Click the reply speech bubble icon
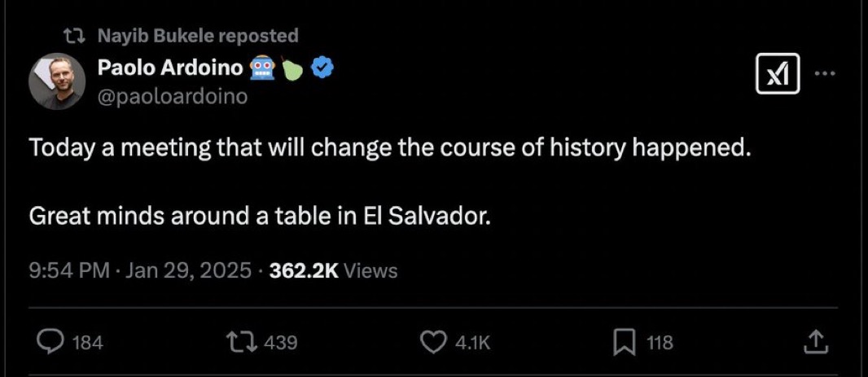 coord(50,343)
